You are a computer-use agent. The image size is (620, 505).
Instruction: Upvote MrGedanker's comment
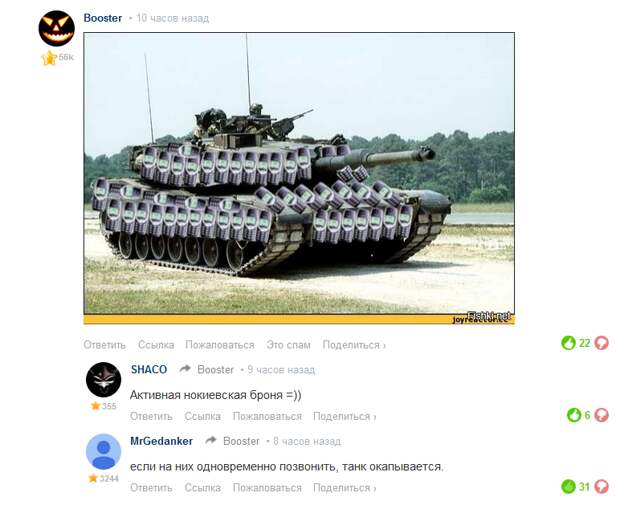pyautogui.click(x=568, y=486)
